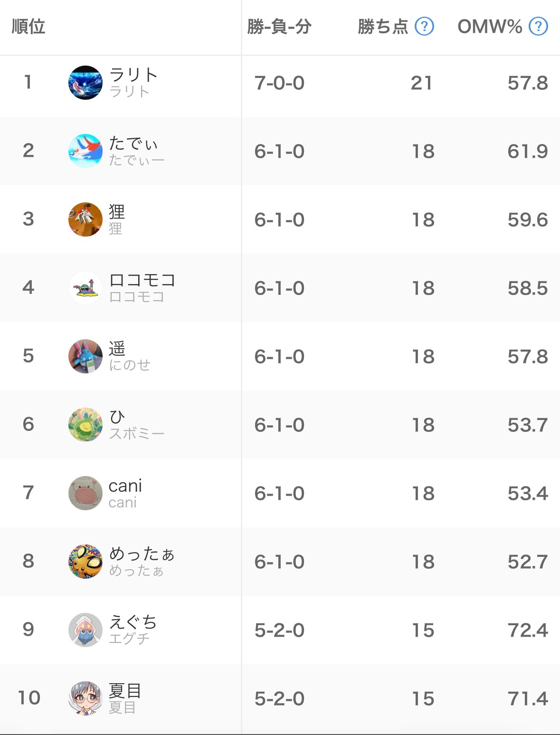Click player name えぐち
The width and height of the screenshot is (560, 735).
[133, 622]
